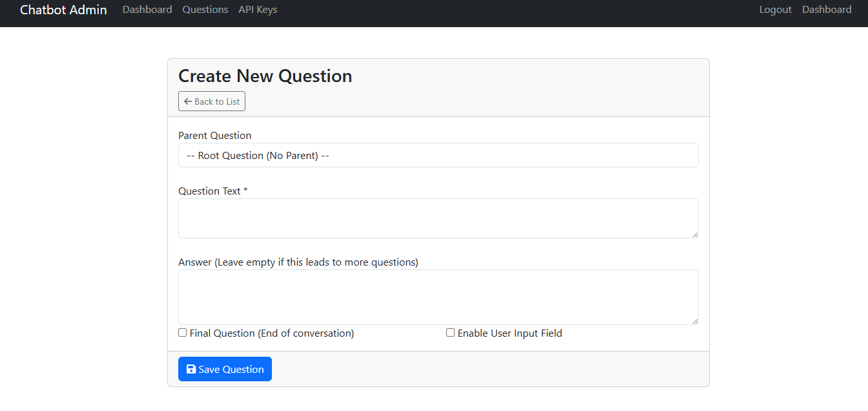Click the Create New Question heading

coord(265,76)
